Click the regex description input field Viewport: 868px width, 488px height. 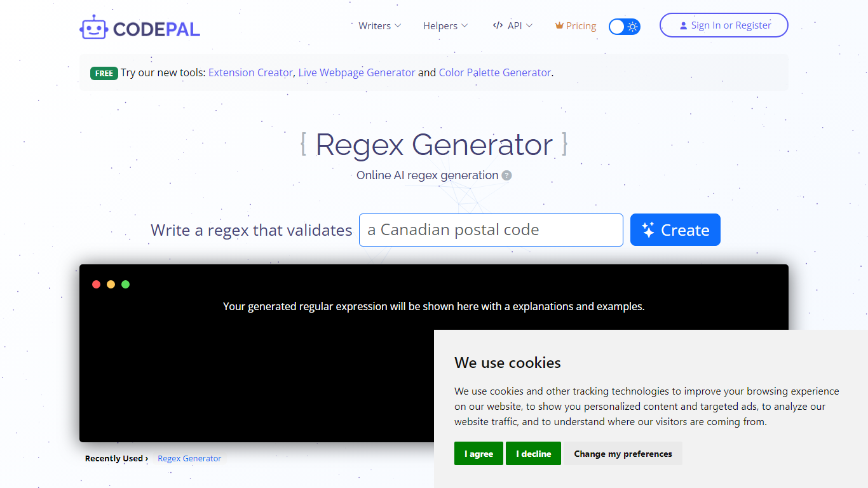[491, 230]
